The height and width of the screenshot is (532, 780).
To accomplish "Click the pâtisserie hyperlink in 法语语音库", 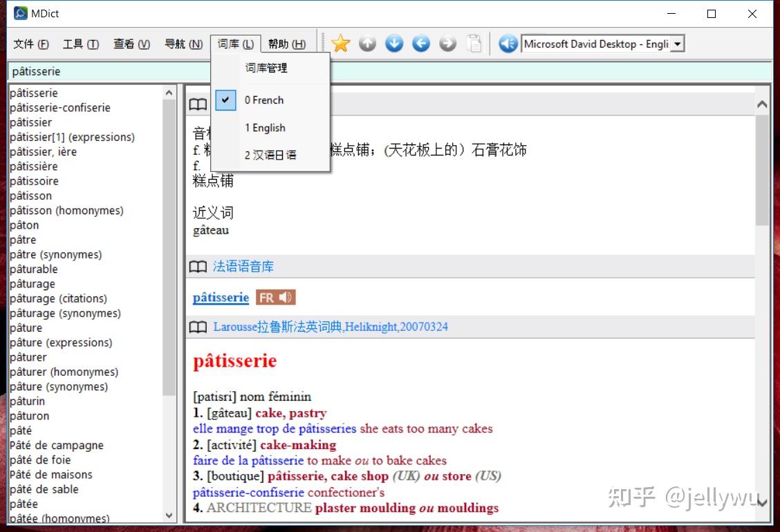I will pyautogui.click(x=220, y=297).
